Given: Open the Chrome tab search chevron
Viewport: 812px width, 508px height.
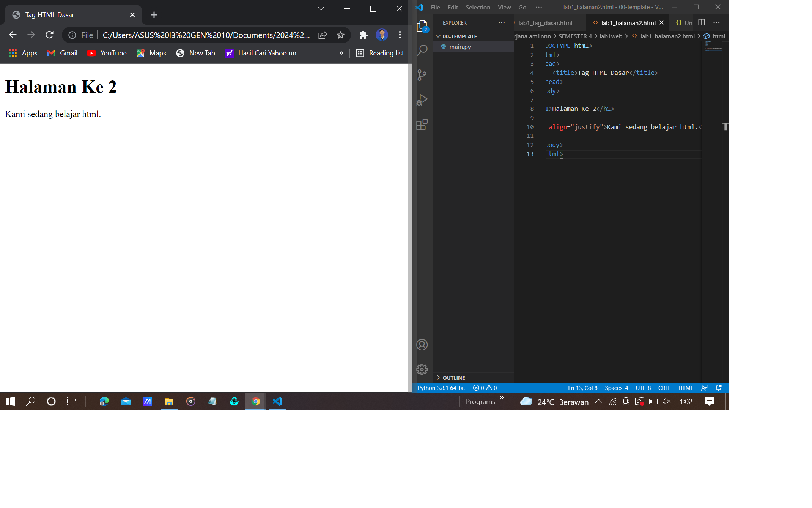Looking at the screenshot, I should [x=321, y=8].
